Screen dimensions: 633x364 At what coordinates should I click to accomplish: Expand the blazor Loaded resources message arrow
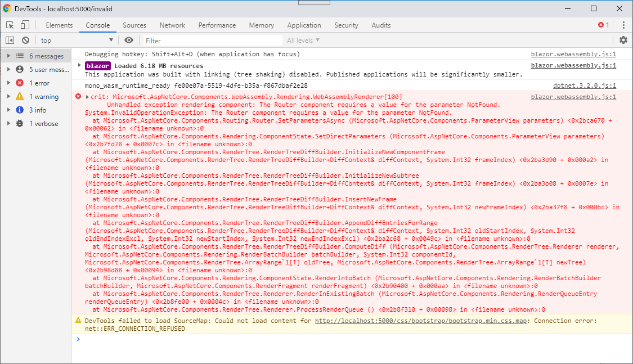point(79,65)
